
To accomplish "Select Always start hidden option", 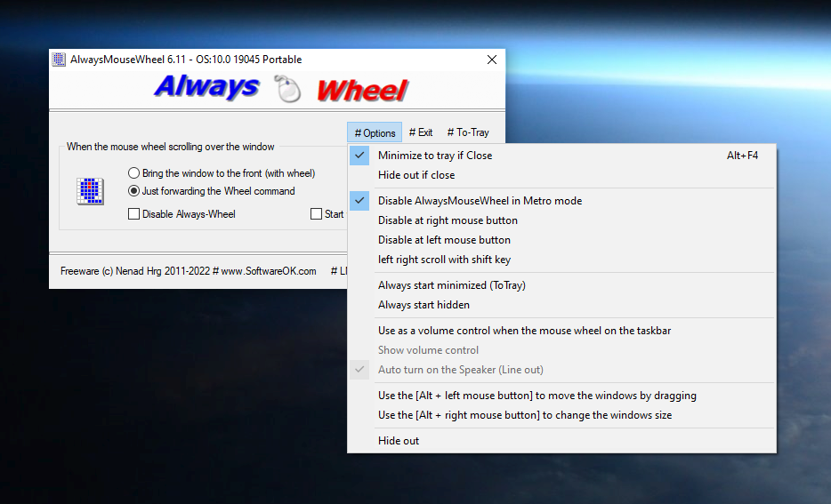I will coord(561,305).
